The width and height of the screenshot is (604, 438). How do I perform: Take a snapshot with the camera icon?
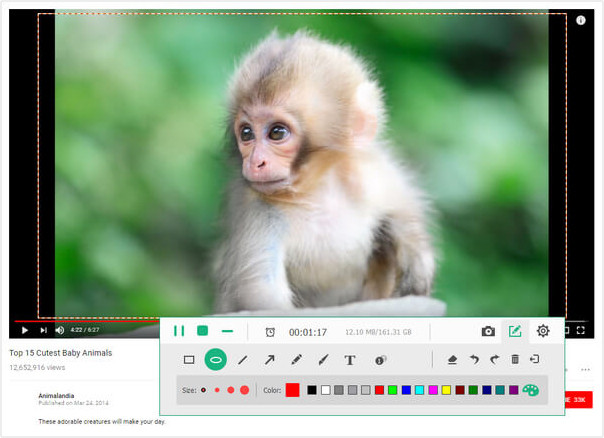pyautogui.click(x=488, y=331)
